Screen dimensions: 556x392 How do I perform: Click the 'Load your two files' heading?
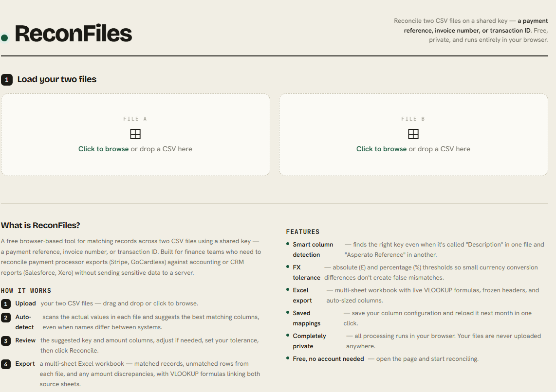coord(57,79)
